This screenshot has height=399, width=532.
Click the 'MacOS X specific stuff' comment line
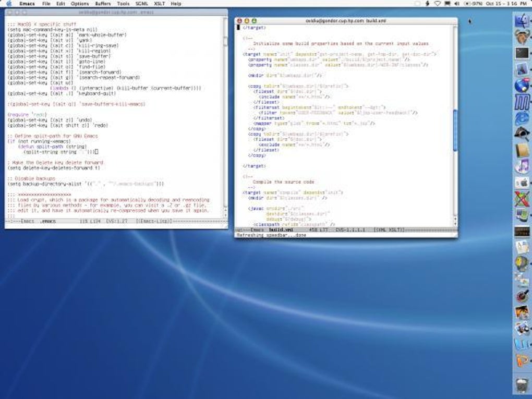tap(42, 25)
